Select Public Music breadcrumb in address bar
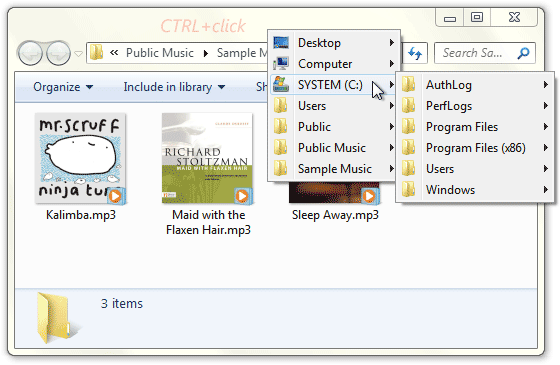The image size is (560, 365). [160, 53]
